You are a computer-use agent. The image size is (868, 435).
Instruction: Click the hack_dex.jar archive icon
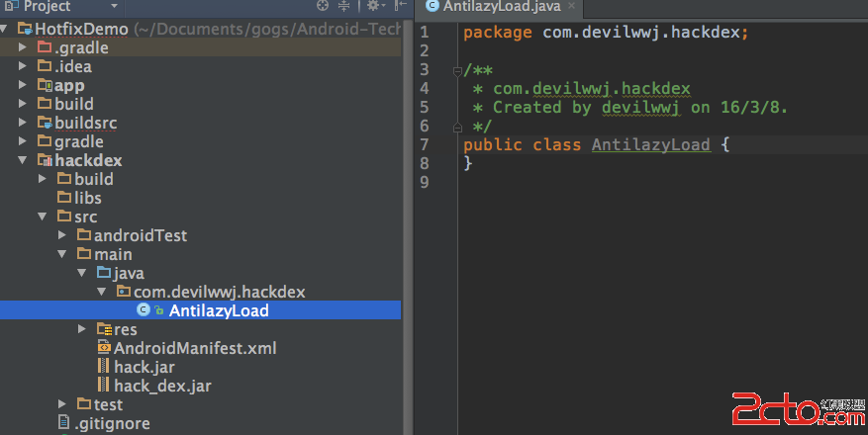(x=103, y=386)
